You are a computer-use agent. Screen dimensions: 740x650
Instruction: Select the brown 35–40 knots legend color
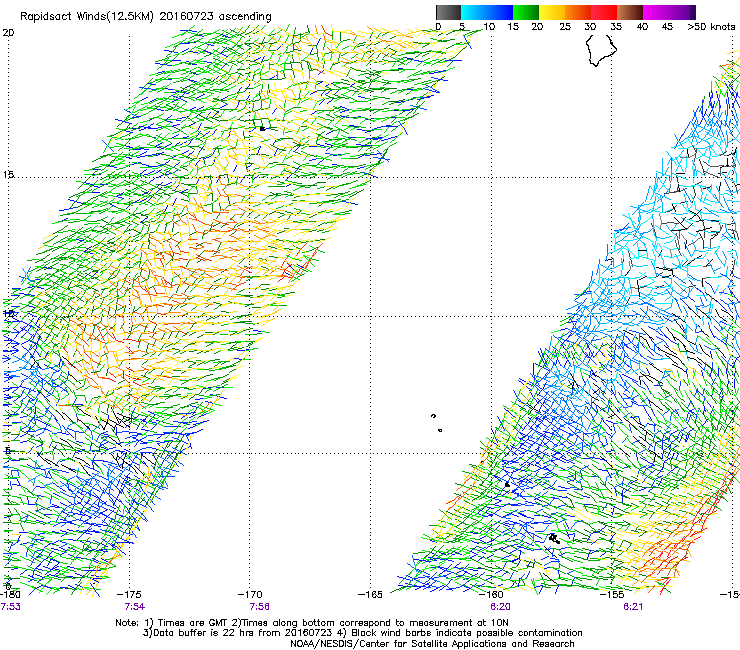630,12
